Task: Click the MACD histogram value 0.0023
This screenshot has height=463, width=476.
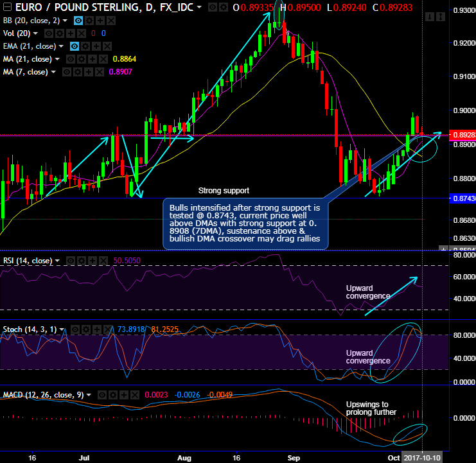Action: (156, 395)
